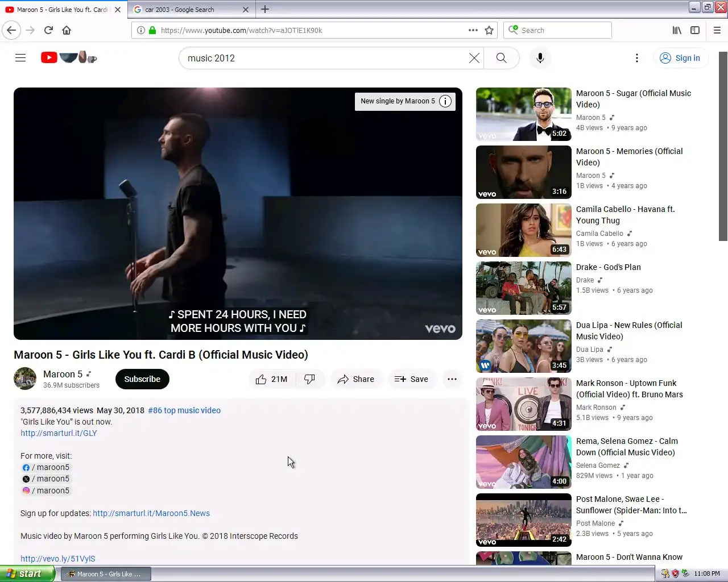
Task: Click the browser Search box
Action: click(557, 30)
